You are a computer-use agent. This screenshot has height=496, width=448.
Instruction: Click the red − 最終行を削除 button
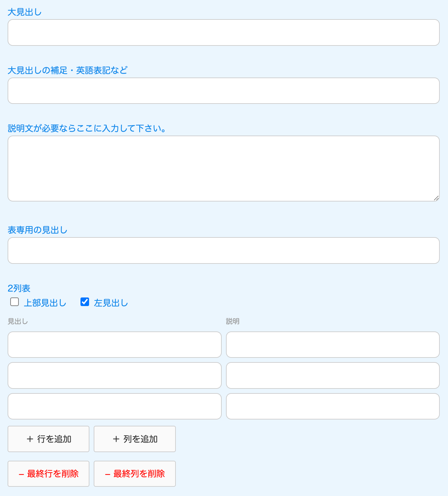(48, 474)
